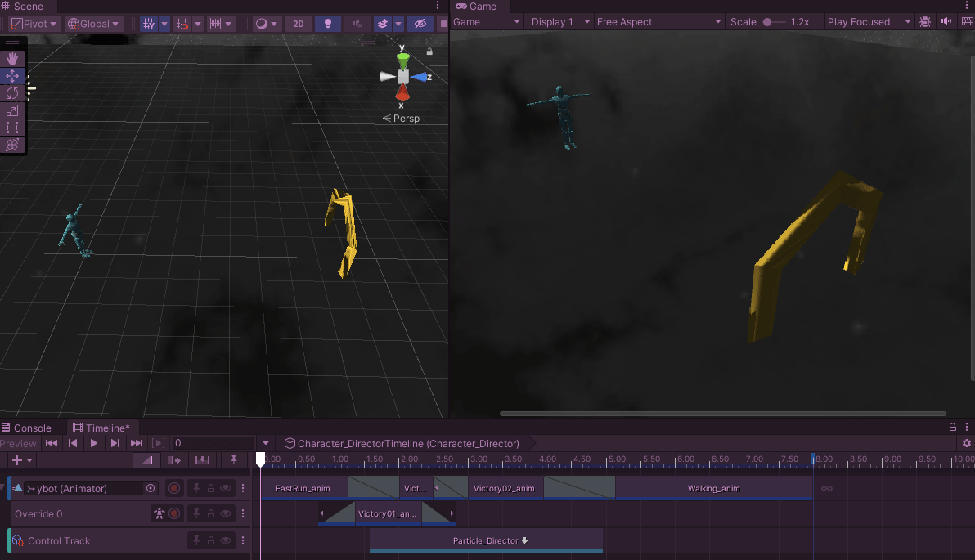This screenshot has height=560, width=975.
Task: Open the Timeline settings gear icon
Action: (x=967, y=442)
